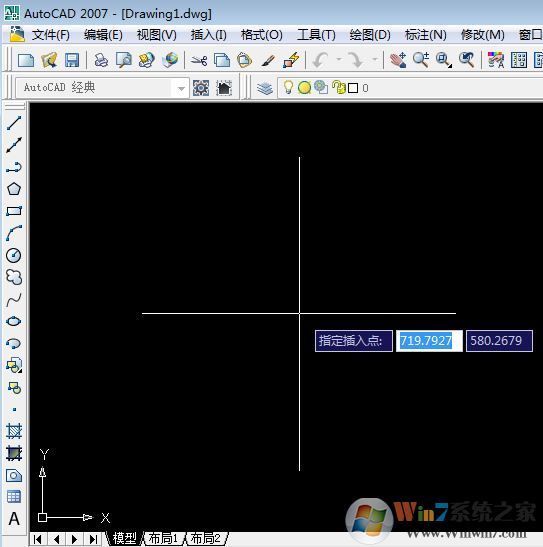Expand the AutoCAD 经典 workspace dropdown
543x547 pixels.
181,88
